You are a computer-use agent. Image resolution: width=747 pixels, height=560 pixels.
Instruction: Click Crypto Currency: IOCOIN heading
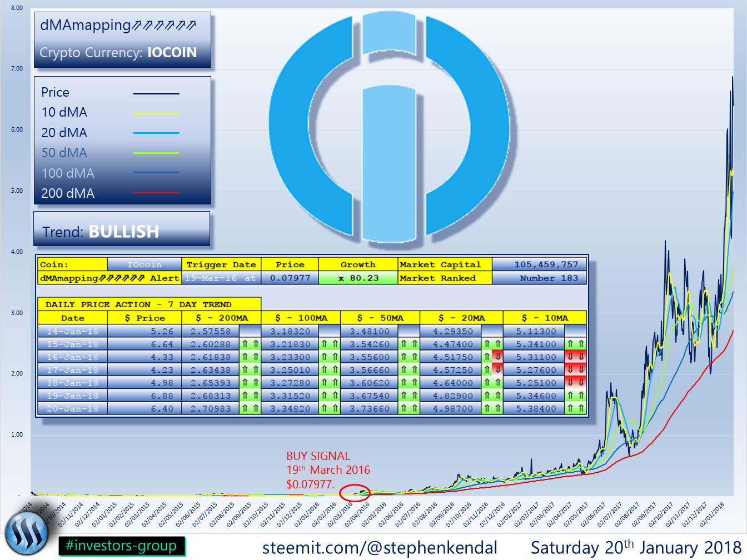click(x=118, y=52)
